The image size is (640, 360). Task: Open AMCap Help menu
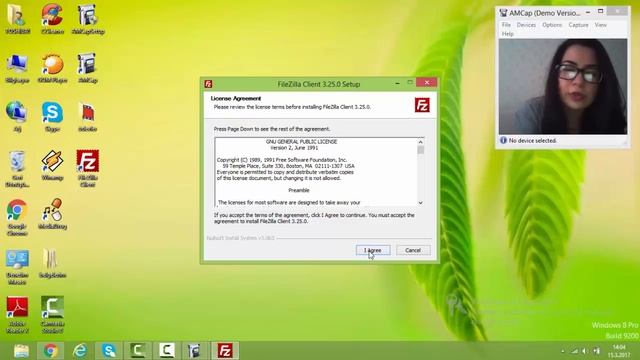507,34
